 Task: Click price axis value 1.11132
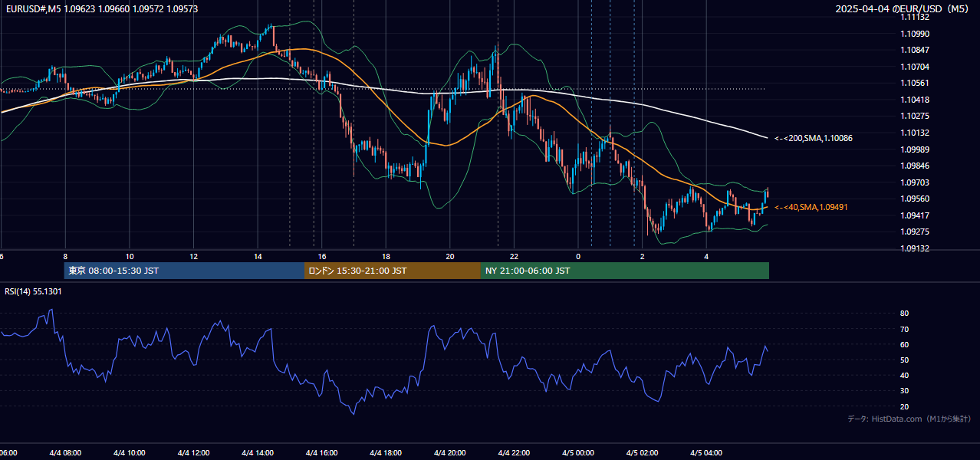[915, 17]
